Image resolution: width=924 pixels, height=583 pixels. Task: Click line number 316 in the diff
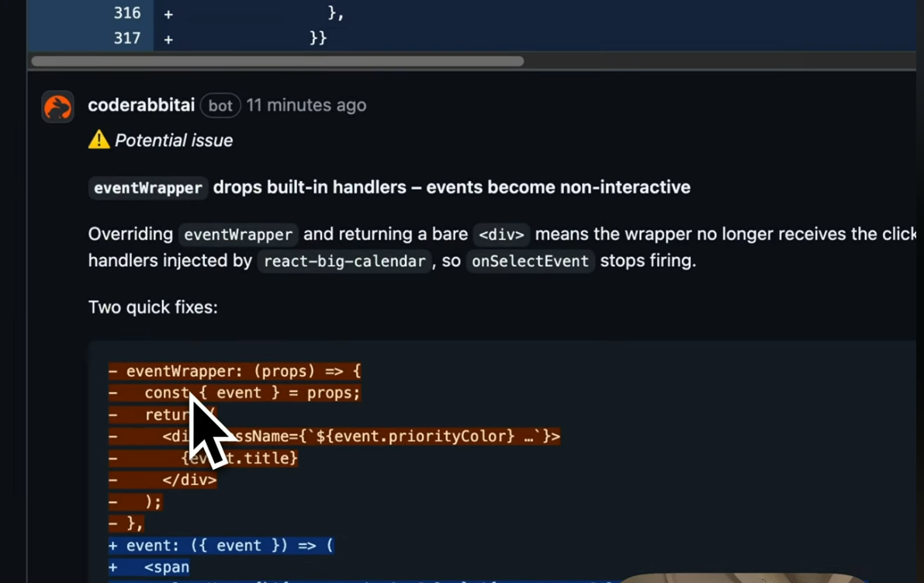coord(126,12)
